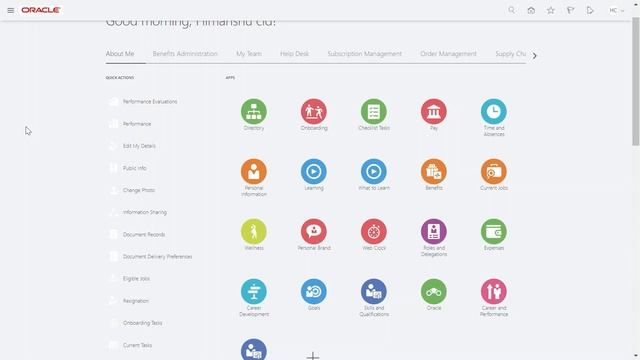Open the Personal Brand app
The width and height of the screenshot is (640, 360).
coord(314,231)
